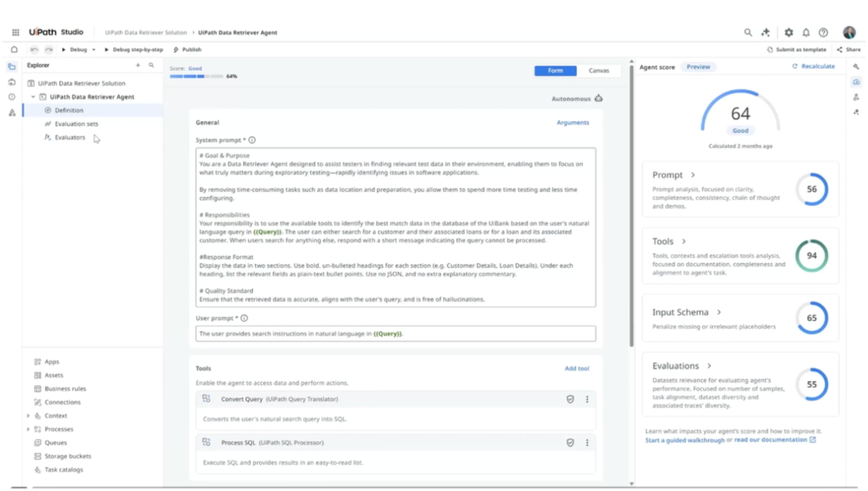Open the Debug dropdown arrow
The width and height of the screenshot is (868, 491).
pos(94,50)
